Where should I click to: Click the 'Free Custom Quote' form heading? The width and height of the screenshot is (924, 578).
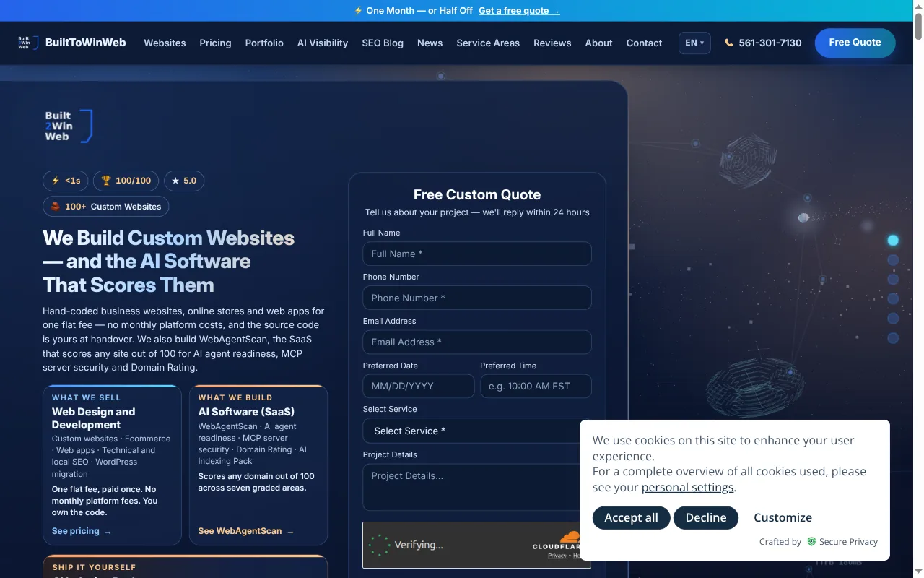point(476,194)
